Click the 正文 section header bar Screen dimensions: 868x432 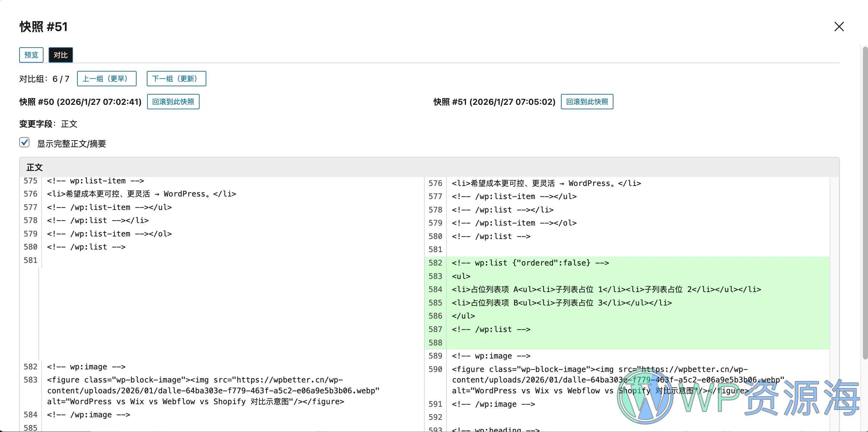[x=35, y=167]
